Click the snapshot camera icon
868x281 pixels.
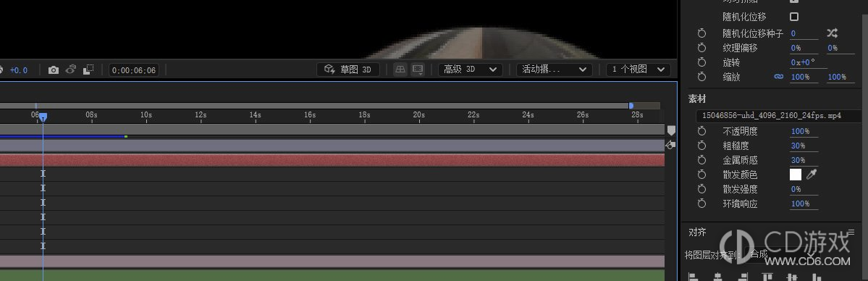click(x=53, y=70)
